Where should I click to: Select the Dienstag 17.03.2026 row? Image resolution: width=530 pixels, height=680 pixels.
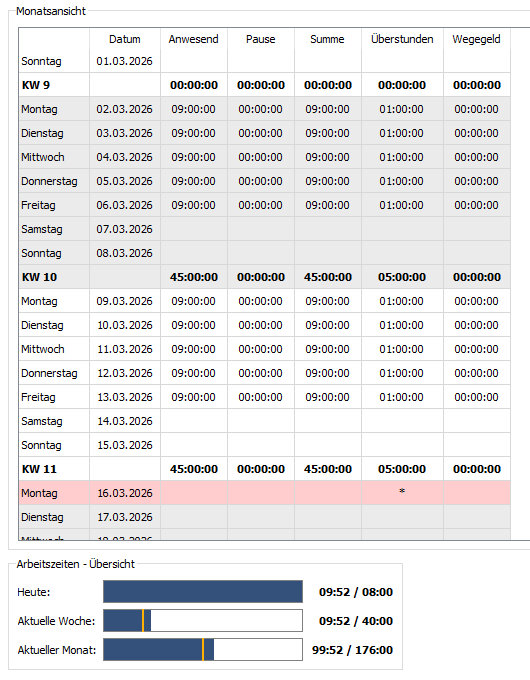(265, 517)
